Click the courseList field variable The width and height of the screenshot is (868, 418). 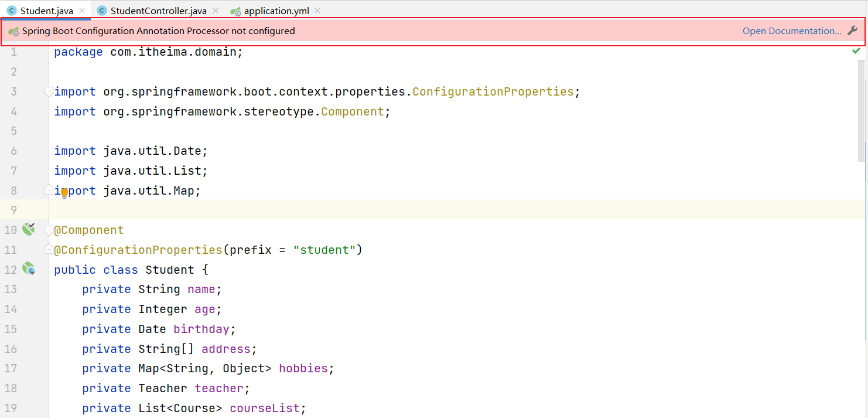265,408
